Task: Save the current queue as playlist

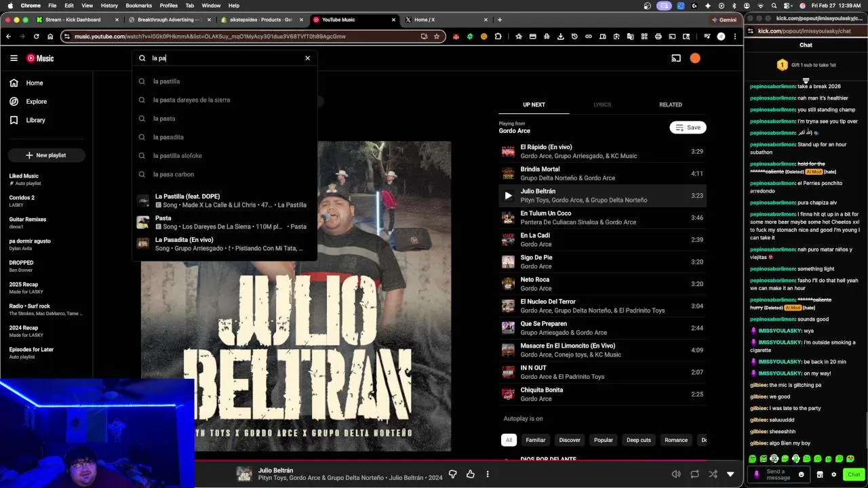Action: click(x=688, y=127)
